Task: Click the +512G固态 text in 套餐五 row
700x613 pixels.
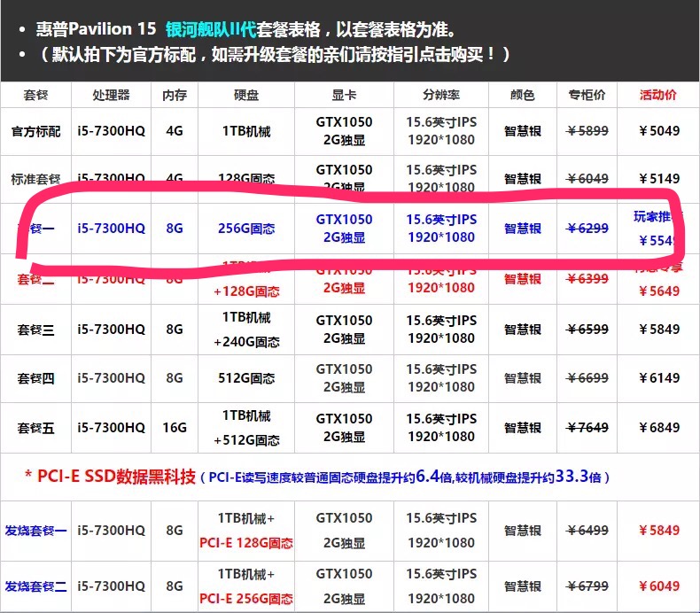Action: [x=246, y=440]
